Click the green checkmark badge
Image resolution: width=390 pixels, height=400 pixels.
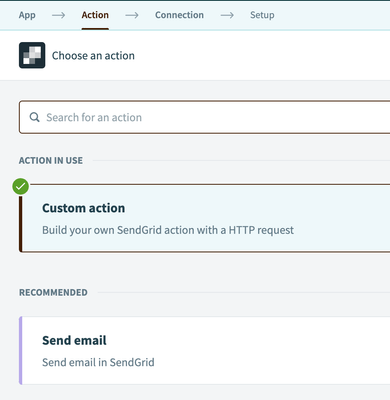21,186
